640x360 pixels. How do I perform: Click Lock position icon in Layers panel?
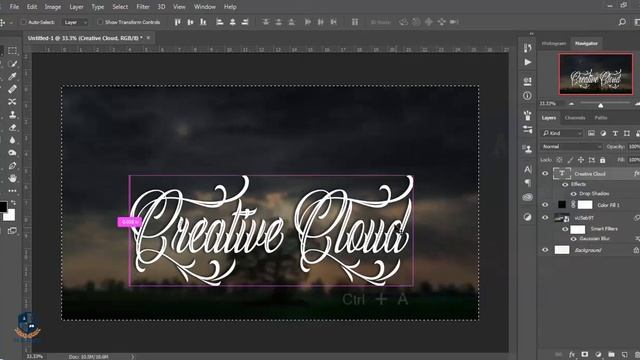[581, 160]
